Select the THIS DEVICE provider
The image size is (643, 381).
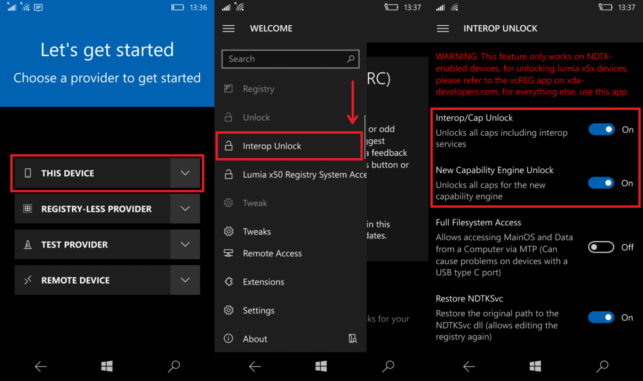coord(92,173)
